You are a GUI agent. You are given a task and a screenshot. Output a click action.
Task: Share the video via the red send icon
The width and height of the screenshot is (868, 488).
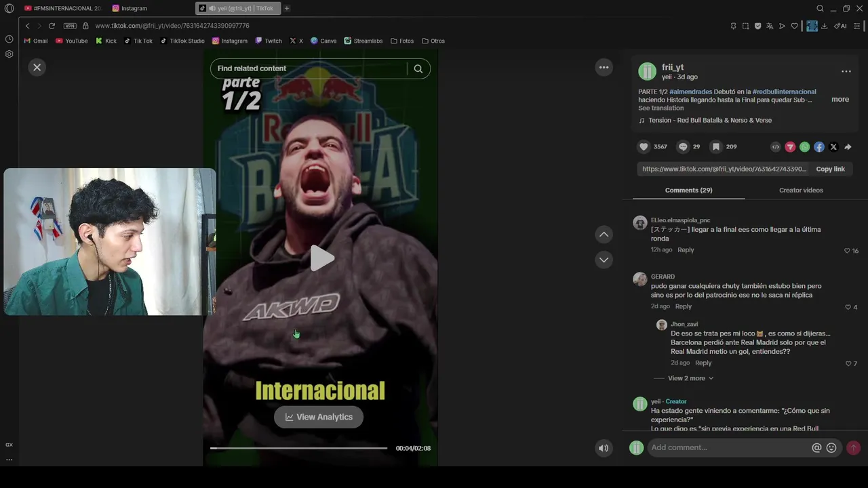click(790, 146)
